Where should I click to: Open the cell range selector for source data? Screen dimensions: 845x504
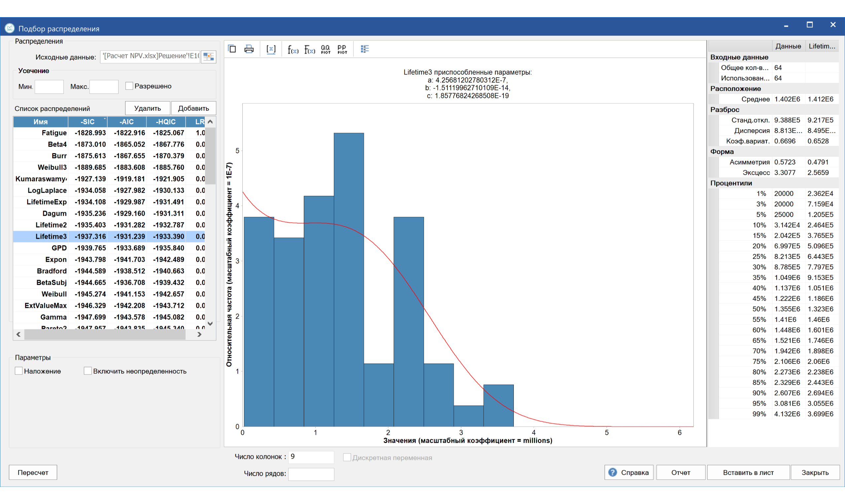coord(209,56)
